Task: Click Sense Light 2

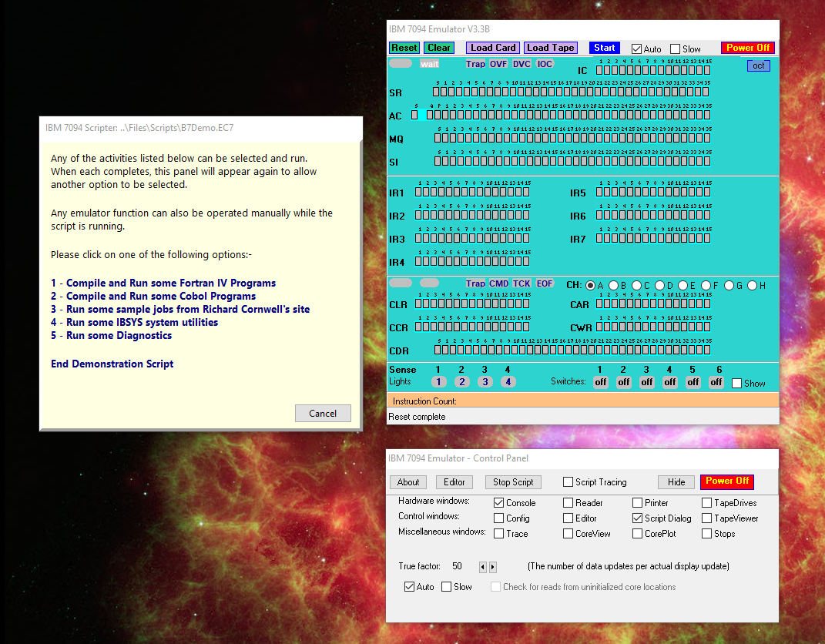Action: pyautogui.click(x=462, y=382)
